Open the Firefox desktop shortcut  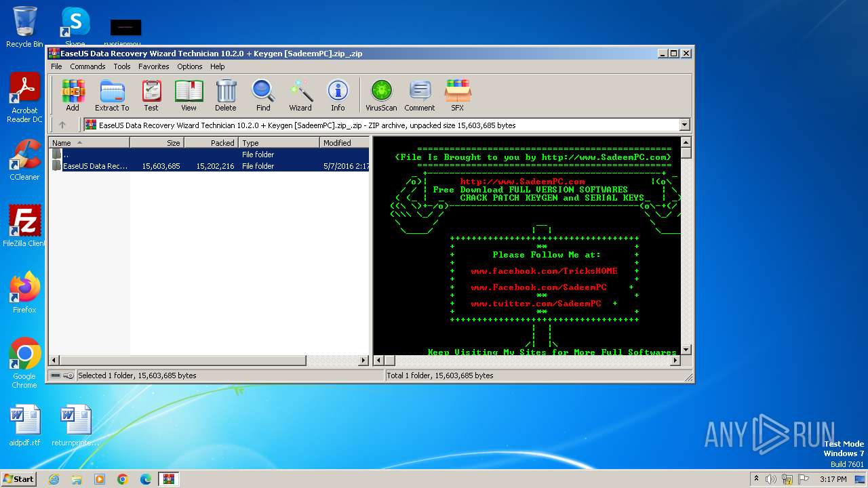click(x=24, y=293)
